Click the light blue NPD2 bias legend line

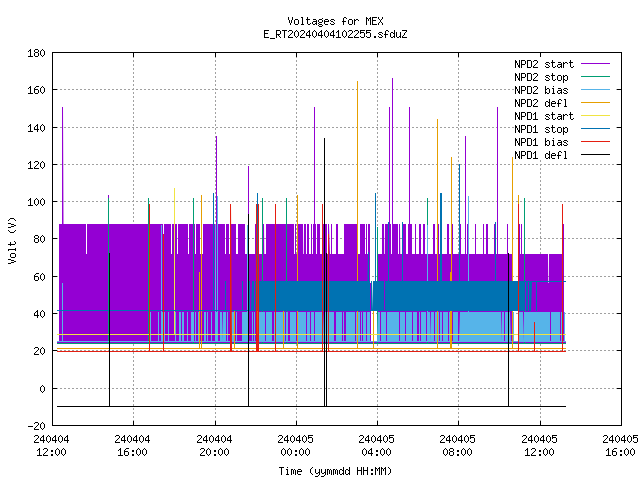596,89
